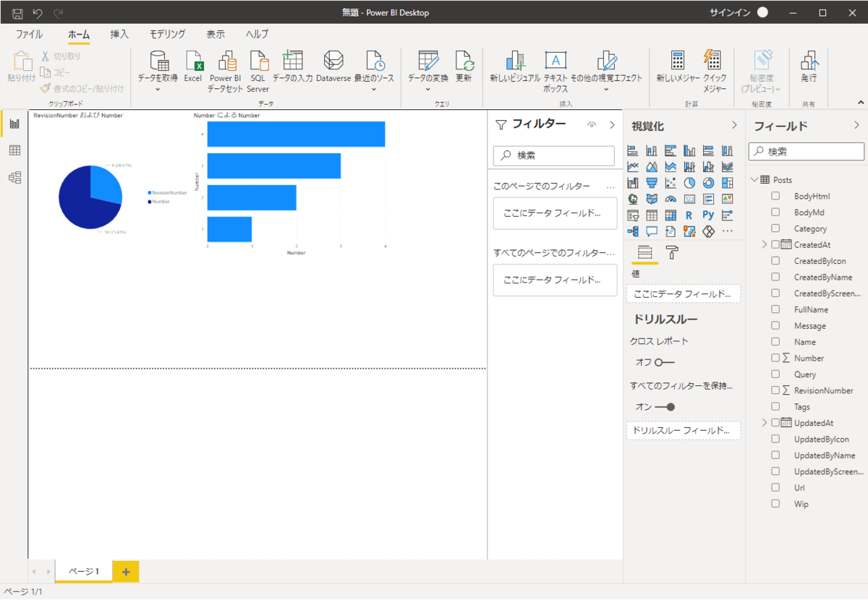
Task: Select the line chart visual
Action: coord(633,167)
